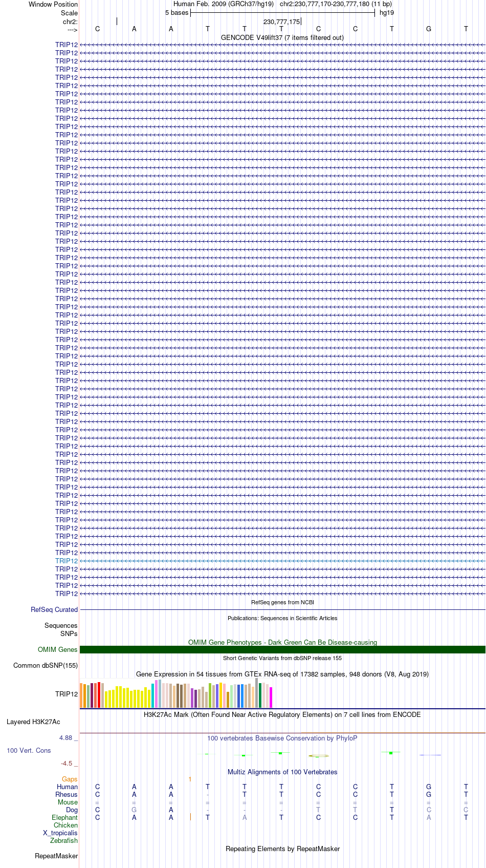Click the hg19 assembly label
The height and width of the screenshot is (868, 486).
pyautogui.click(x=387, y=13)
